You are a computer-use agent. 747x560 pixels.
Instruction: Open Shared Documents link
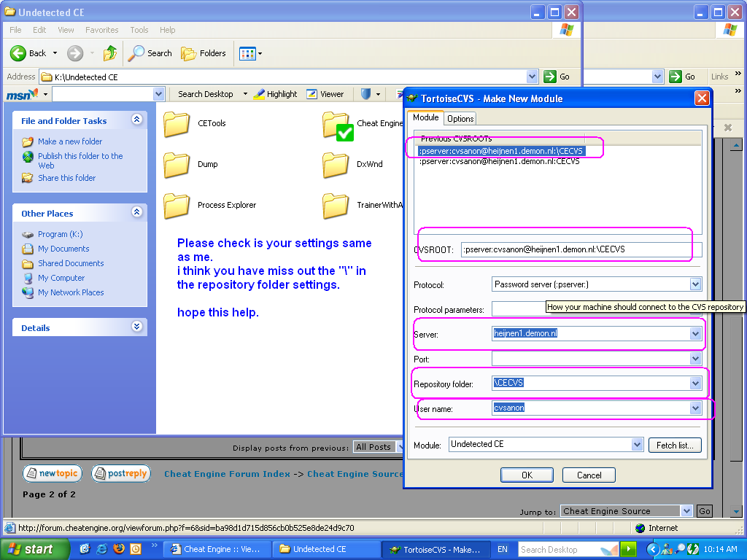[x=71, y=263]
